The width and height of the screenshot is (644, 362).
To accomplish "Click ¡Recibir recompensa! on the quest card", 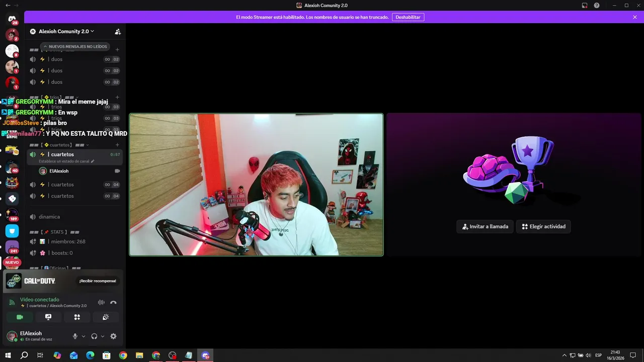I will (x=98, y=281).
